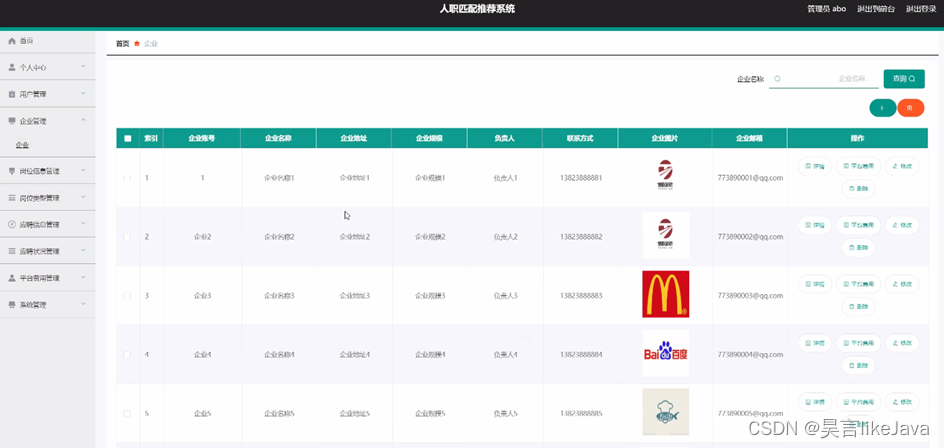The width and height of the screenshot is (944, 448).
Task: Click 修改 edit button in row 1
Action: (x=902, y=166)
